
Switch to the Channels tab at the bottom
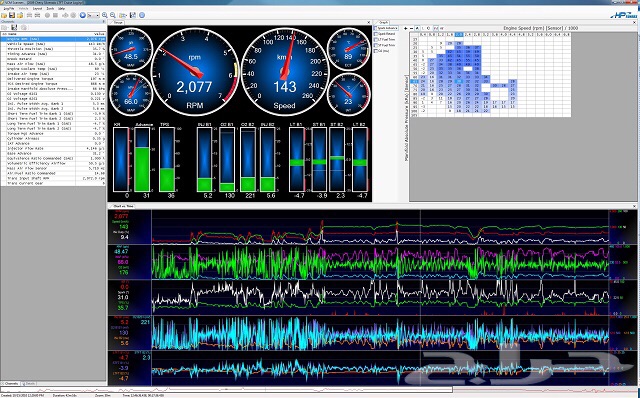coord(10,384)
